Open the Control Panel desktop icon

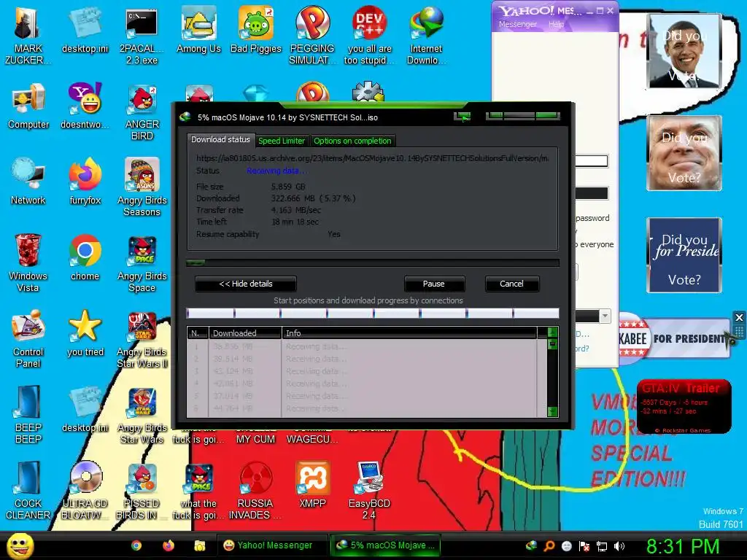28,338
